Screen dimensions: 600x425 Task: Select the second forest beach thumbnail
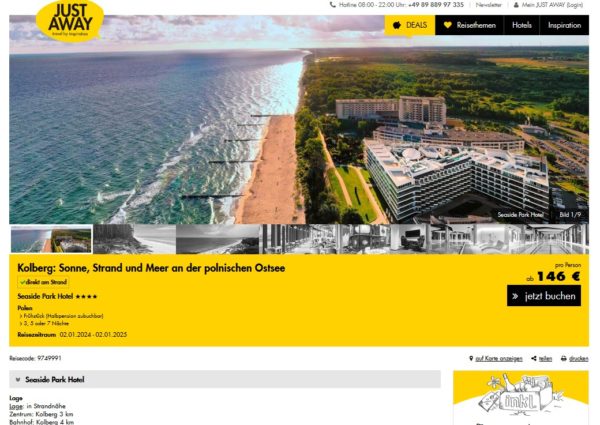[x=134, y=239]
